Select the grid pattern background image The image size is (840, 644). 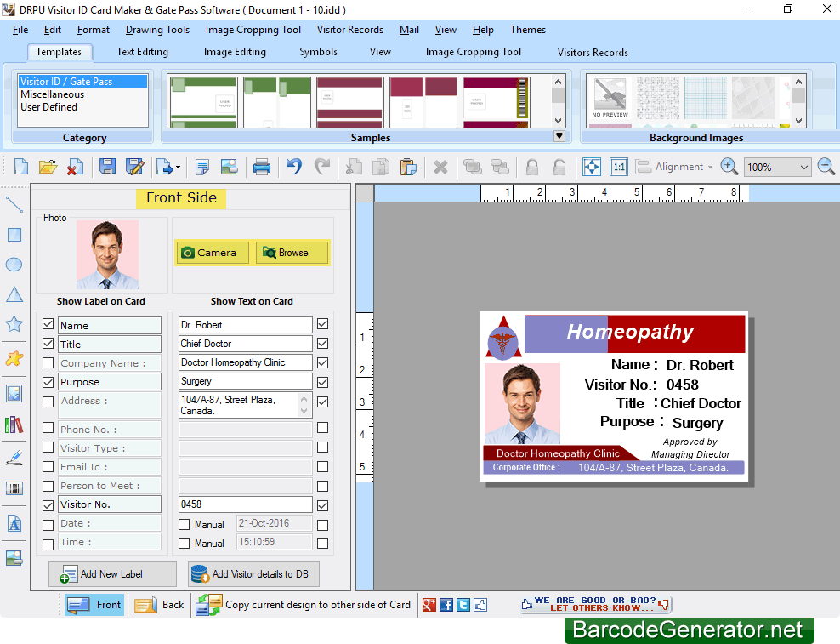pyautogui.click(x=706, y=98)
